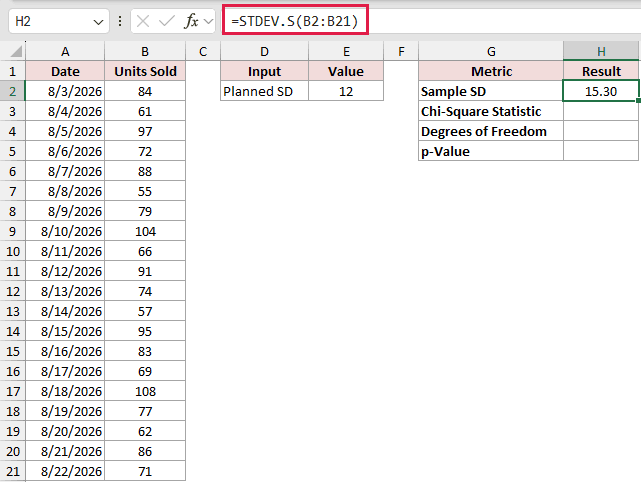The height and width of the screenshot is (482, 641).
Task: Select column D header
Action: click(x=264, y=52)
